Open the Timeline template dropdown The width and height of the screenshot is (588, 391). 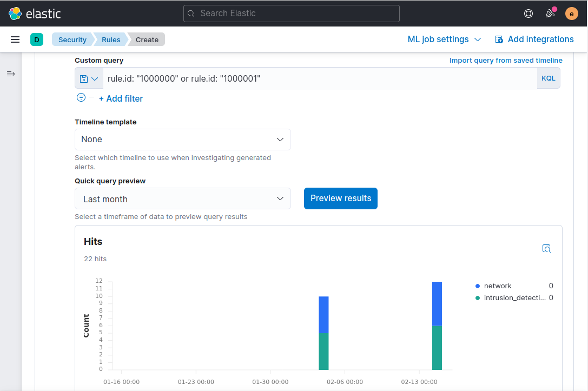coord(183,140)
